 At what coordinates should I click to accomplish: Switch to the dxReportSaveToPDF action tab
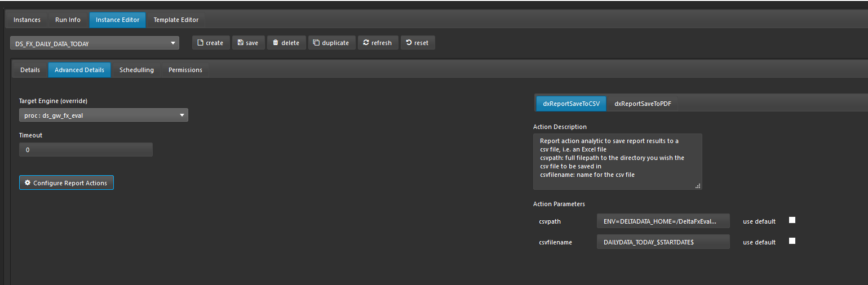(643, 104)
